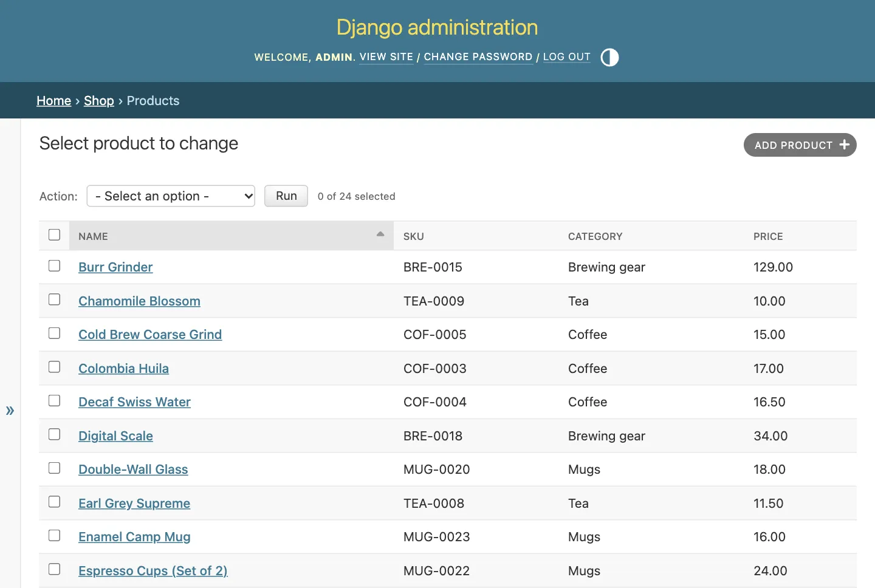Image resolution: width=875 pixels, height=588 pixels.
Task: Tick the Digital Scale row checkbox
Action: [55, 434]
